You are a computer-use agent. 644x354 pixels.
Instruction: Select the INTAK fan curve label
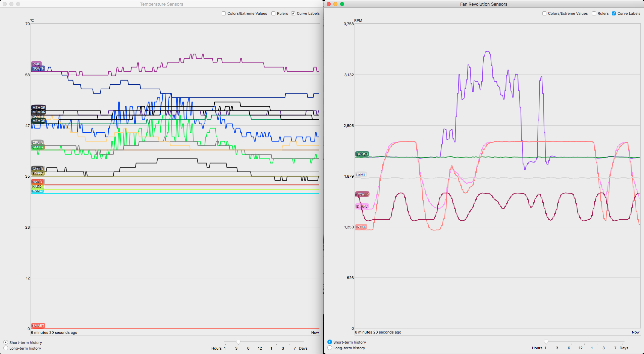point(361,227)
